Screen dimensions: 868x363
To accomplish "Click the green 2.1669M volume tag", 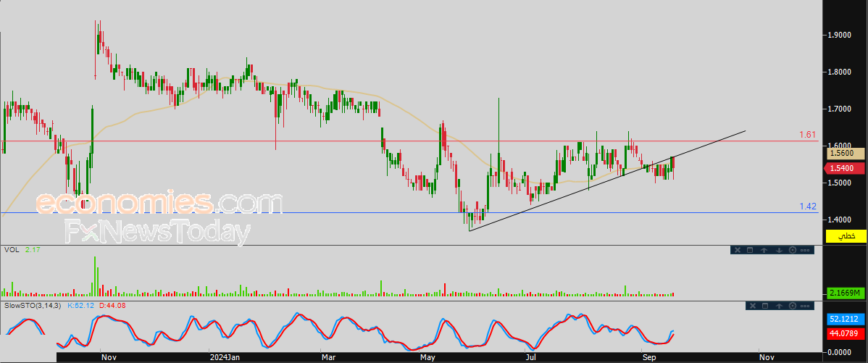I will pos(845,293).
